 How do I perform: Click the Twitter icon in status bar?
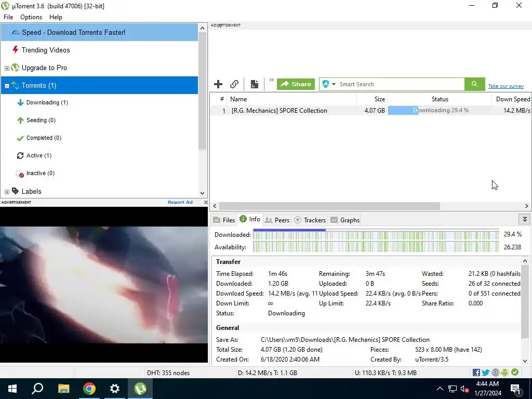pos(486,373)
